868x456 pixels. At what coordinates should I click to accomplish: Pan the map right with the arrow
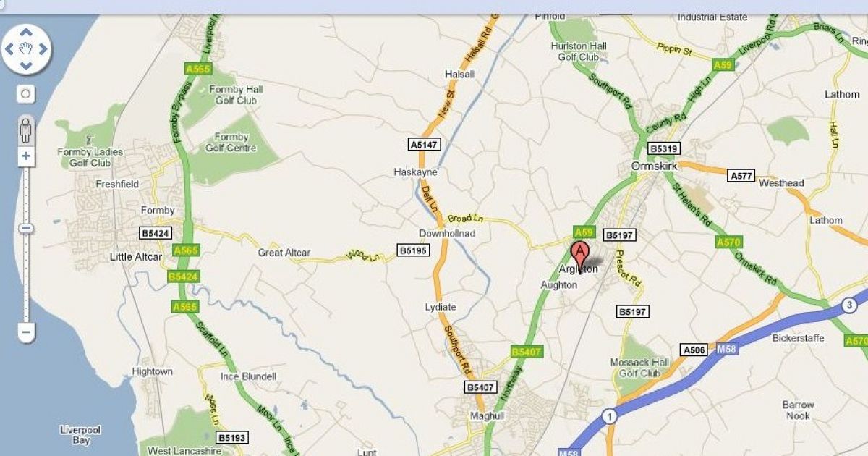pyautogui.click(x=43, y=49)
